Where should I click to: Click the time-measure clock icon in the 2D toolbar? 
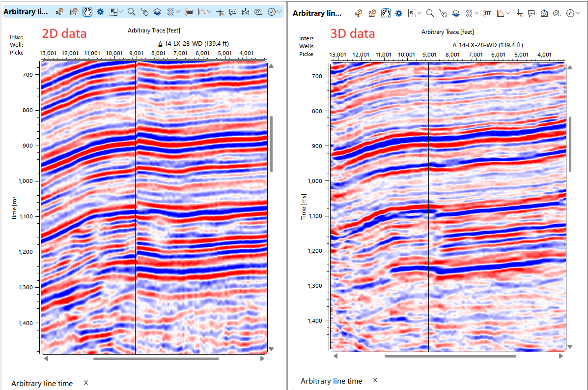(258, 12)
